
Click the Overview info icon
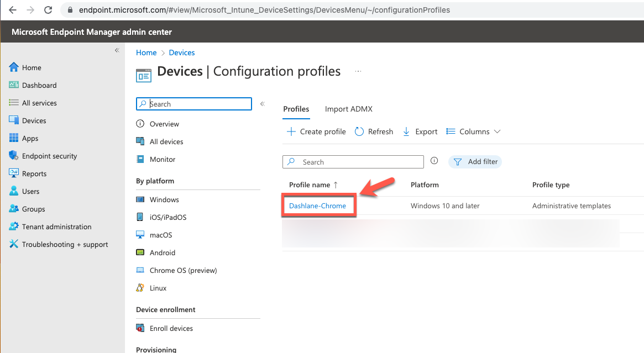pos(140,123)
